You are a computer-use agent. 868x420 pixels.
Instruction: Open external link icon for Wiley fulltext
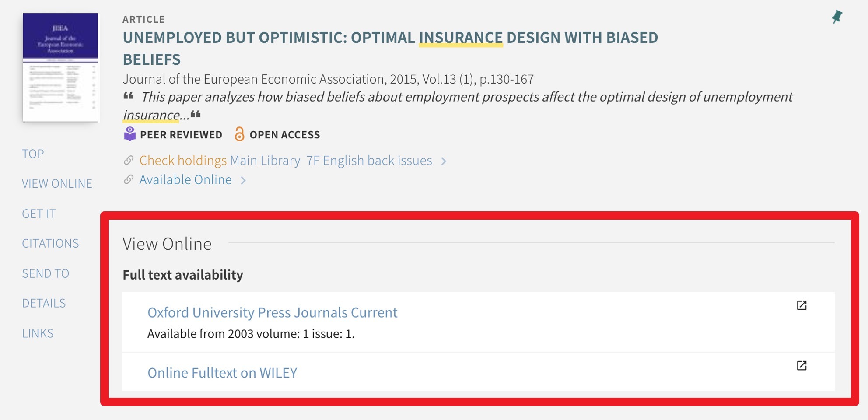click(x=801, y=366)
